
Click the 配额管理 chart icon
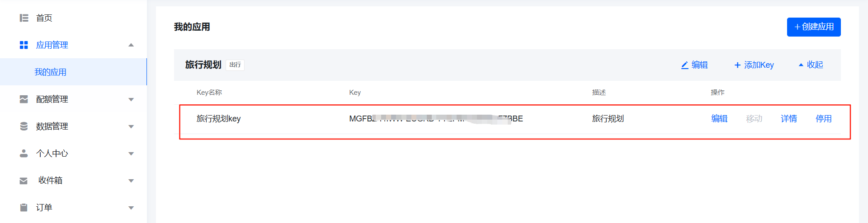click(x=24, y=99)
